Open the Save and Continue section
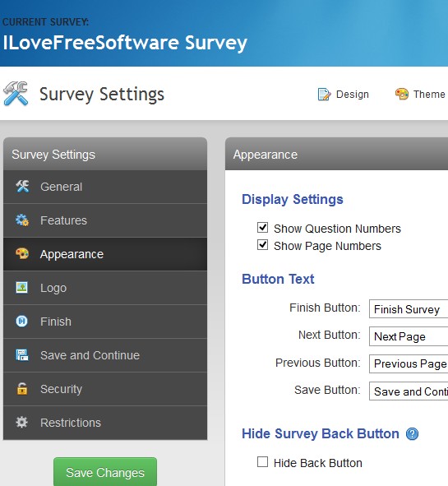This screenshot has width=448, height=486. click(x=105, y=355)
